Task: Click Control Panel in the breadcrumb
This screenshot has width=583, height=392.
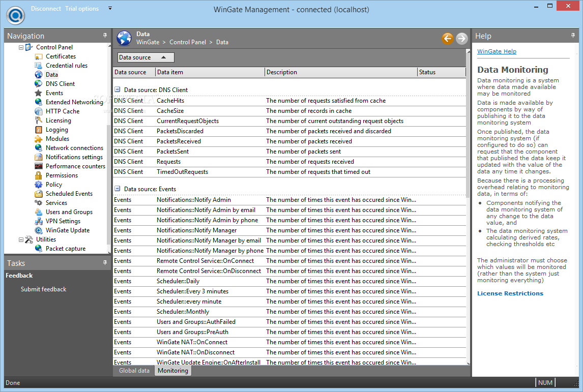Action: click(188, 42)
